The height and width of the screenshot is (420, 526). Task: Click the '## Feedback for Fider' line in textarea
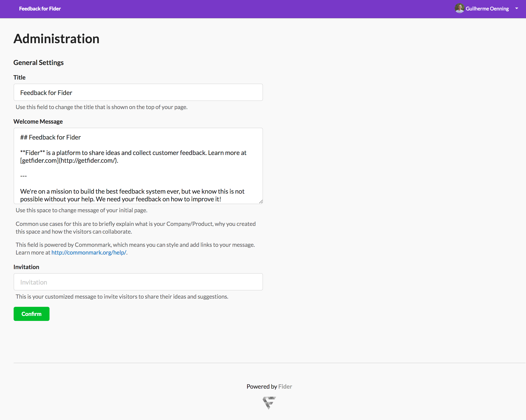[50, 137]
